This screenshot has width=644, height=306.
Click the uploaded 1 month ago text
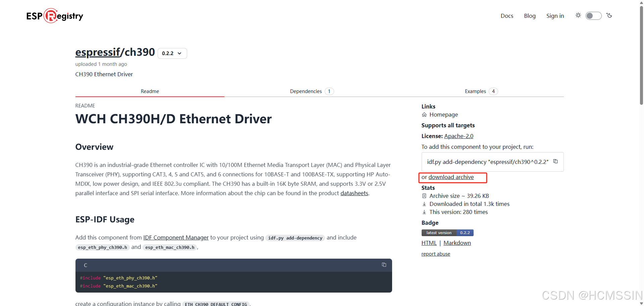point(101,64)
